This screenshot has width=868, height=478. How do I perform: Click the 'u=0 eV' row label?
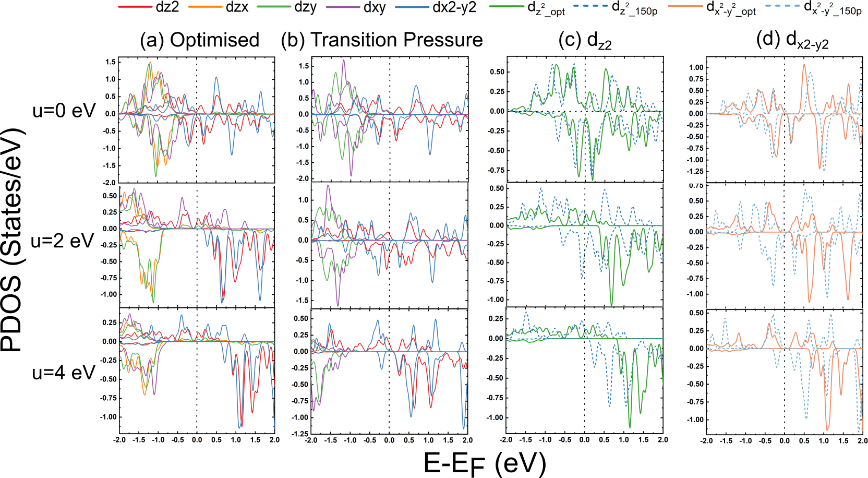[x=64, y=110]
